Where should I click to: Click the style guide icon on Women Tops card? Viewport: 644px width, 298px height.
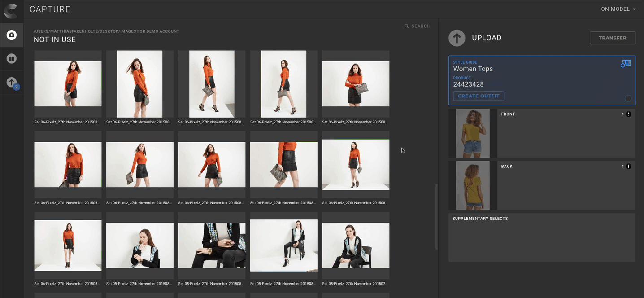point(626,64)
